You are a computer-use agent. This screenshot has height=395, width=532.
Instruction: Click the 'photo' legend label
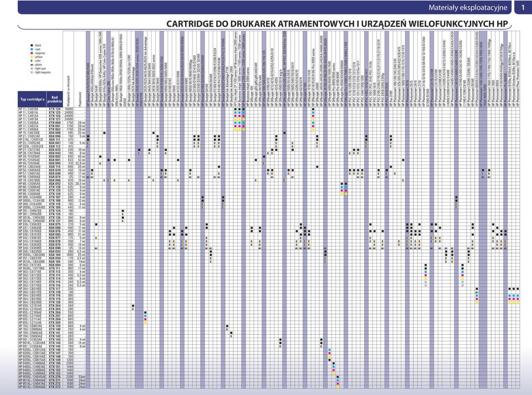[x=38, y=64]
